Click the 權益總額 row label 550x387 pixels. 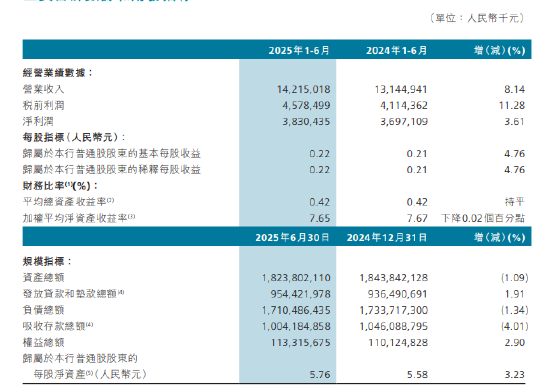coord(43,342)
